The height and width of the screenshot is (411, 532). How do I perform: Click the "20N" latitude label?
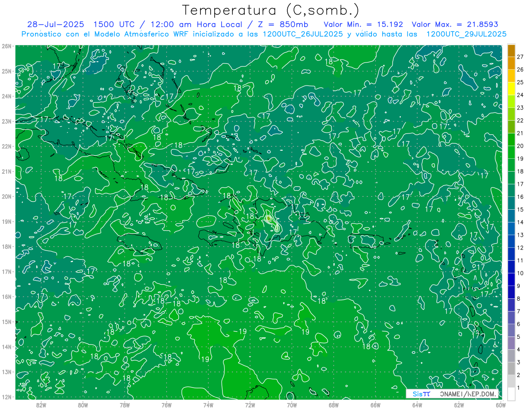7,196
